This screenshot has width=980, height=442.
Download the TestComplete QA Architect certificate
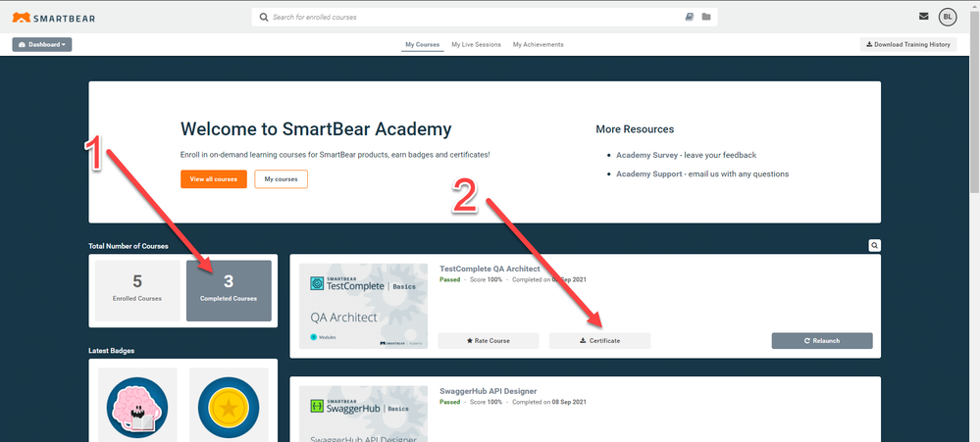coord(600,341)
